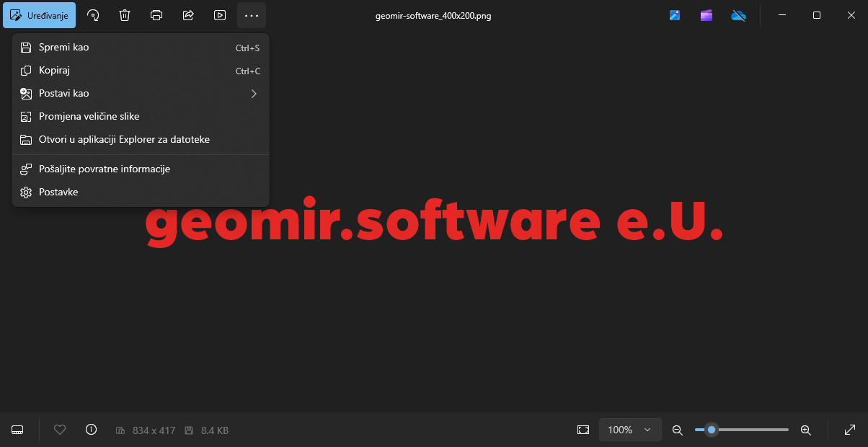The image size is (868, 447).
Task: Close the three-dot more options menu
Action: [252, 15]
